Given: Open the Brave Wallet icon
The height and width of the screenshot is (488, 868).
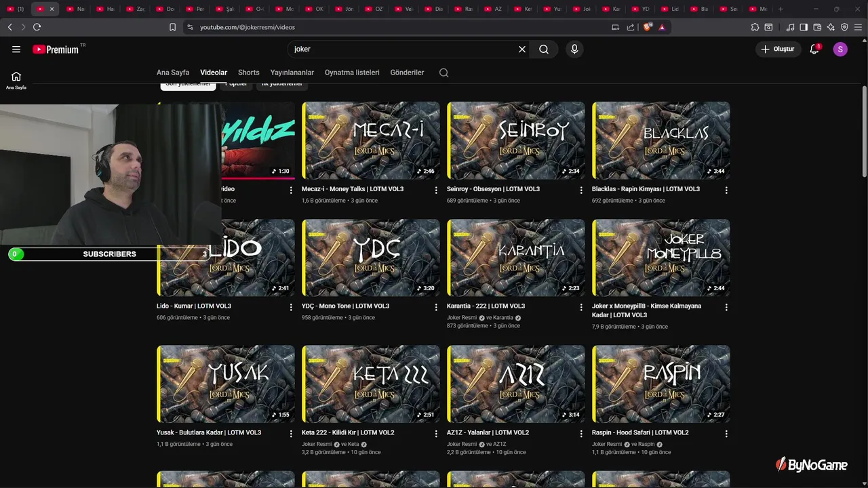Looking at the screenshot, I should (817, 27).
